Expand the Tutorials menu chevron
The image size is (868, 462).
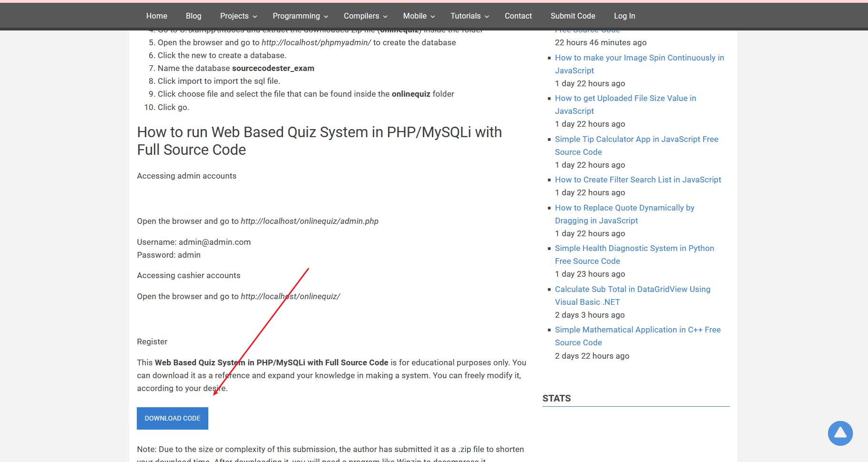(487, 17)
